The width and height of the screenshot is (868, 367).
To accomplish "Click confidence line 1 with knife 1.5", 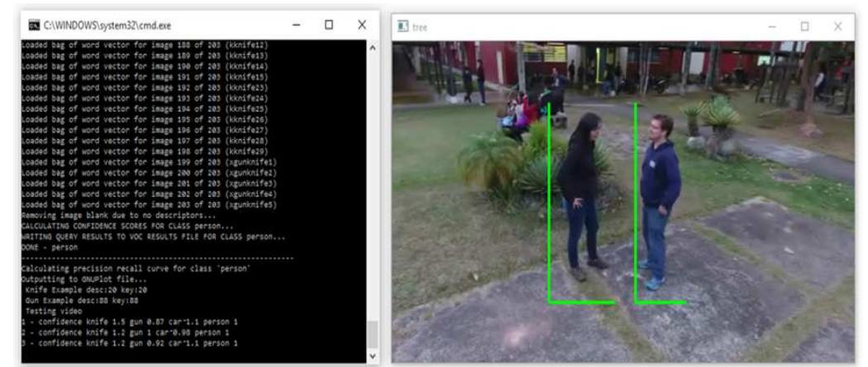I will 130,322.
